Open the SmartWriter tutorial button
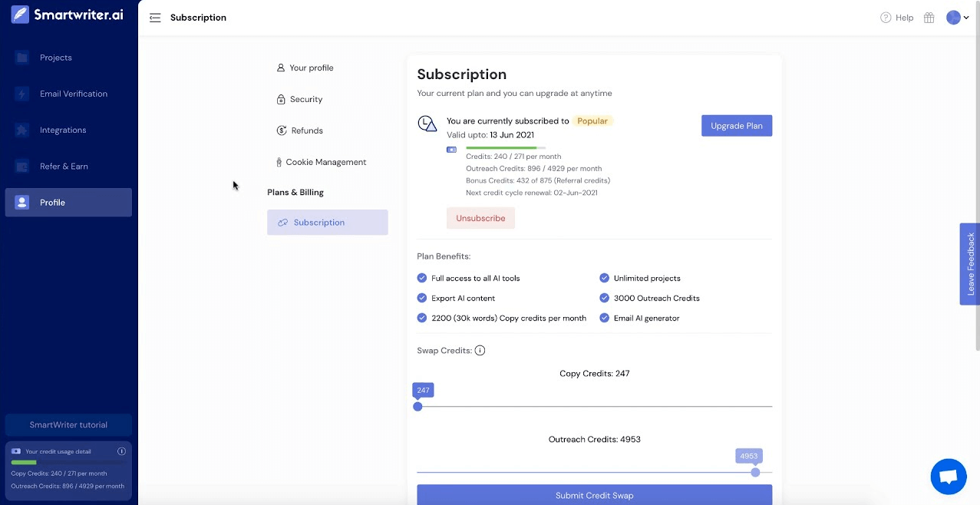This screenshot has width=980, height=505. (x=68, y=424)
